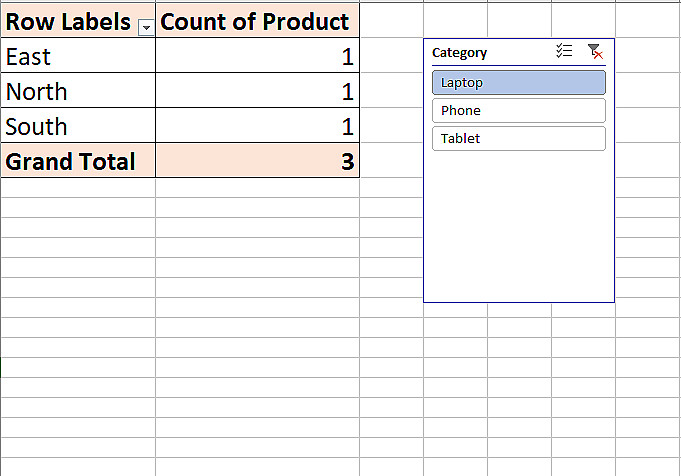Click the South row label cell
681x476 pixels.
pyautogui.click(x=78, y=127)
